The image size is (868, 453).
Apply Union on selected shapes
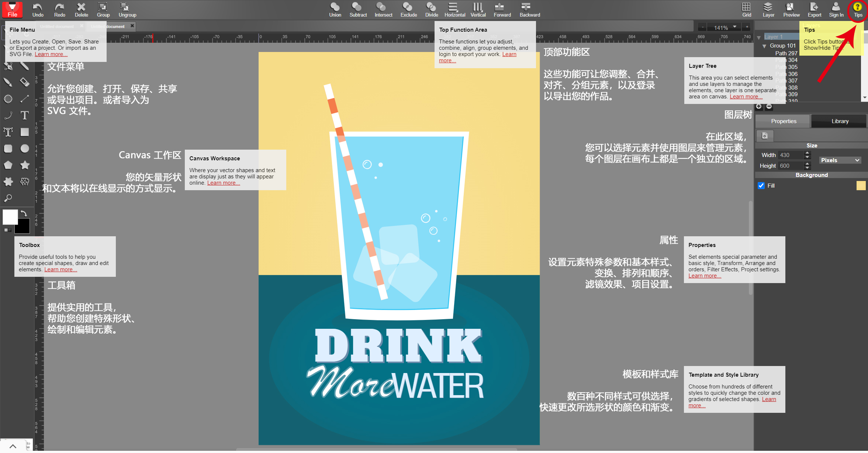pyautogui.click(x=335, y=9)
